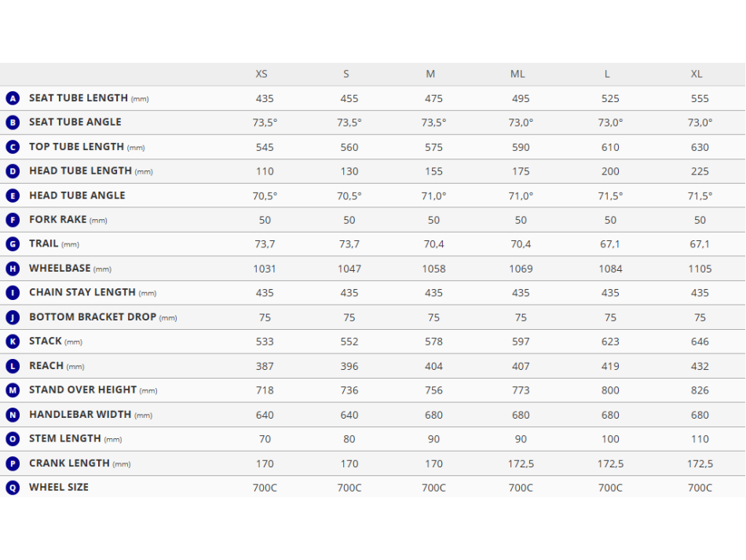This screenshot has height=560, width=746.
Task: Click the 1058 wheelbase value for size M
Action: tap(433, 269)
